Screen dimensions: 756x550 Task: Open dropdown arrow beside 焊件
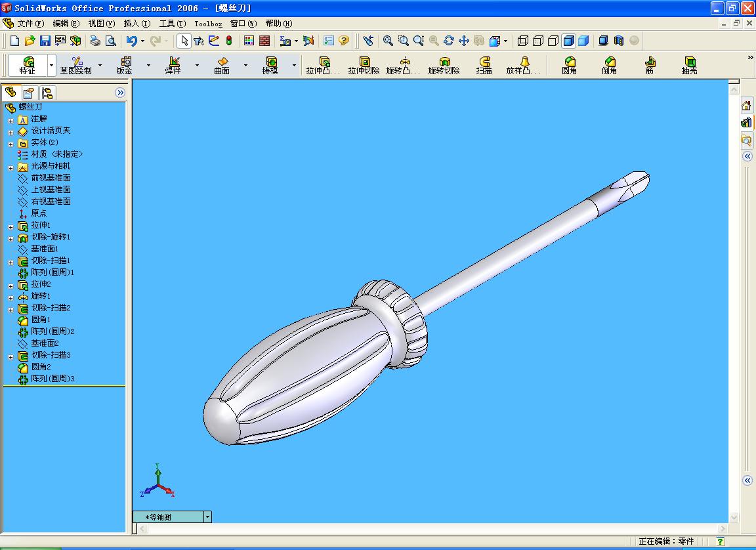(197, 65)
